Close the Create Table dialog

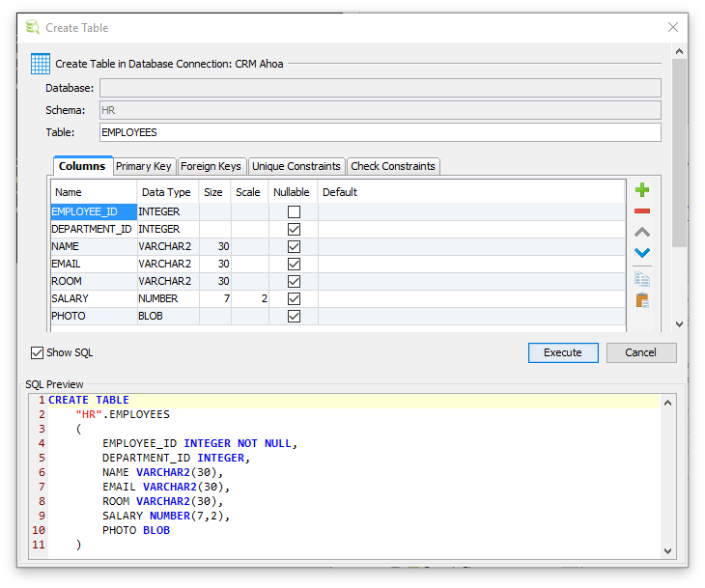point(672,27)
